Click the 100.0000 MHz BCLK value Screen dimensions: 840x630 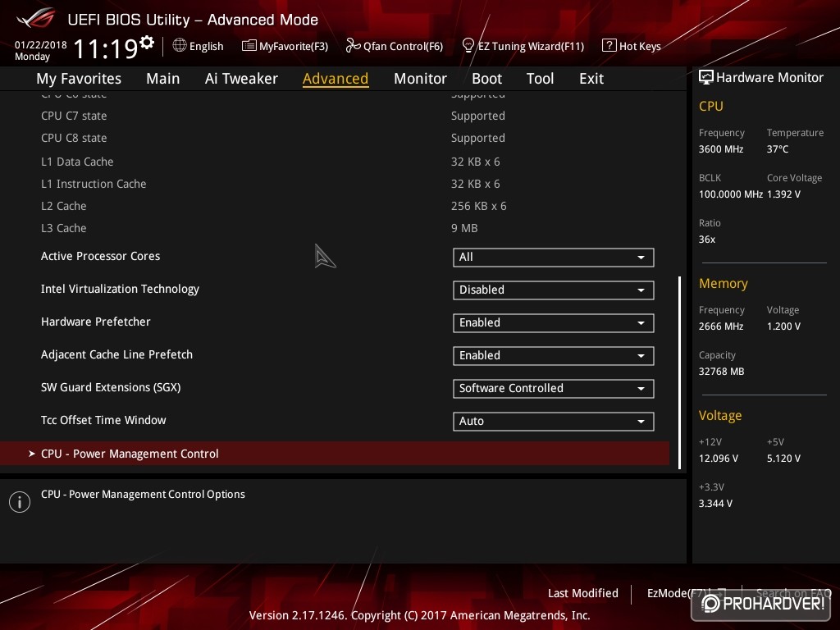coord(731,194)
